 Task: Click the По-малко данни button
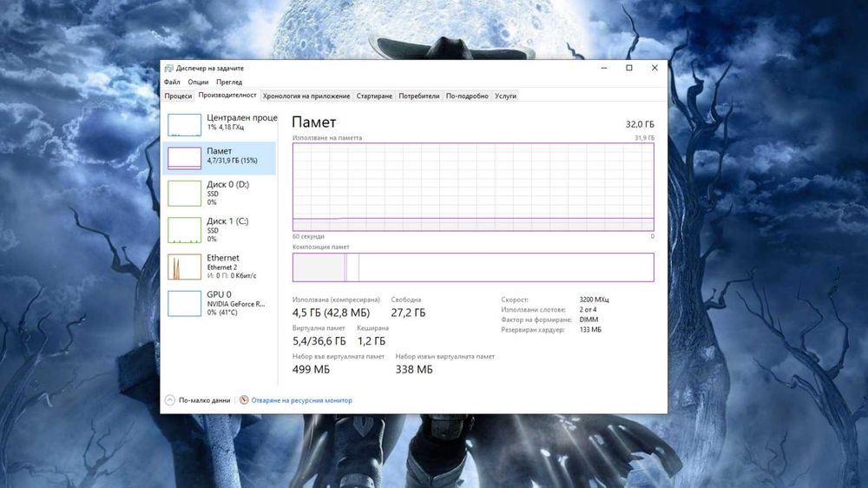pyautogui.click(x=198, y=400)
